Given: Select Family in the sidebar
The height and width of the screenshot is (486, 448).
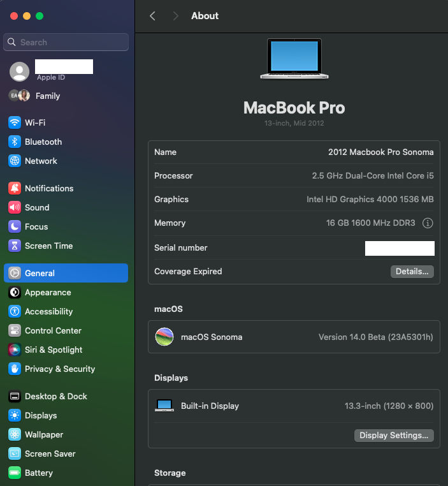Looking at the screenshot, I should (48, 96).
